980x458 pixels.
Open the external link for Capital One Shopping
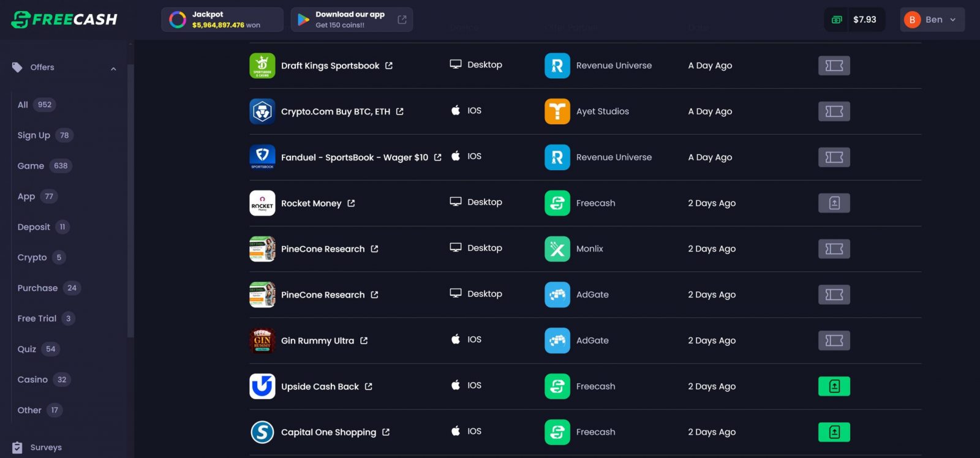(386, 432)
